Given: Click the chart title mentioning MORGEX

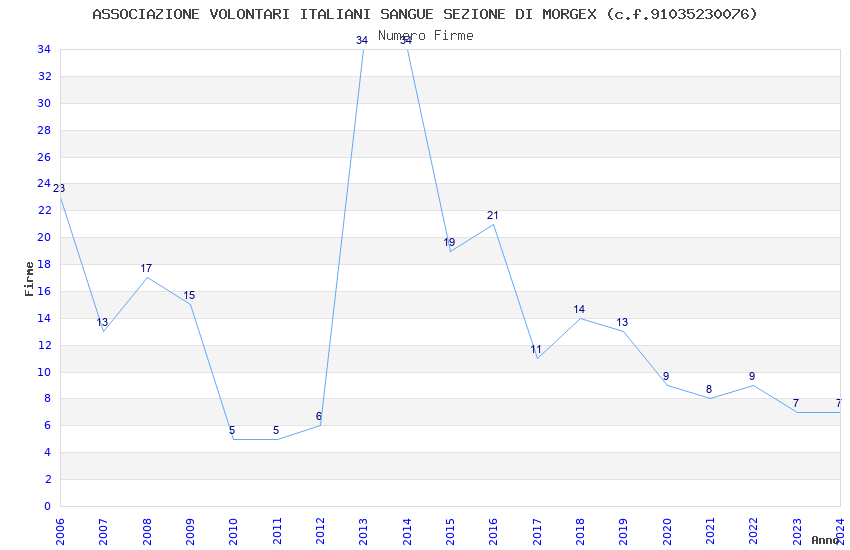Looking at the screenshot, I should [424, 14].
